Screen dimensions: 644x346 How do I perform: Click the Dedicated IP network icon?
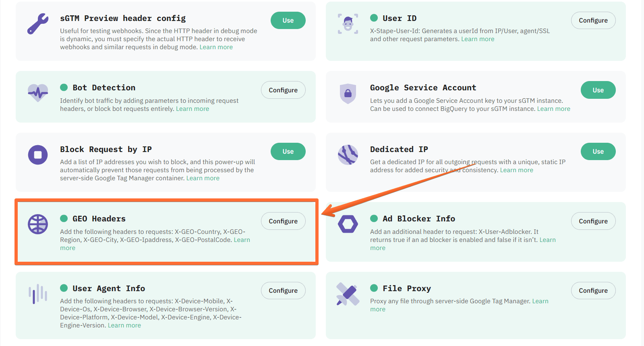pyautogui.click(x=348, y=155)
